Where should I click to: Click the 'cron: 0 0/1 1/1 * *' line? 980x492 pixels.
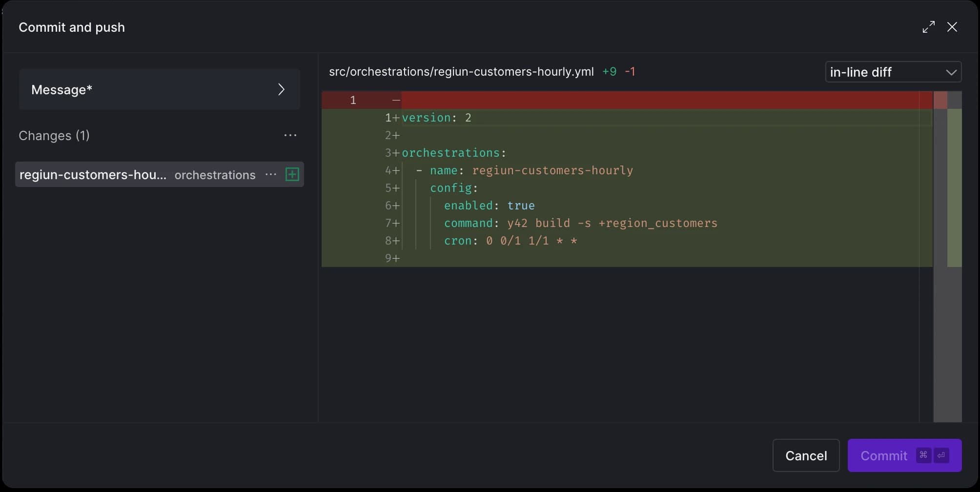coord(627,241)
